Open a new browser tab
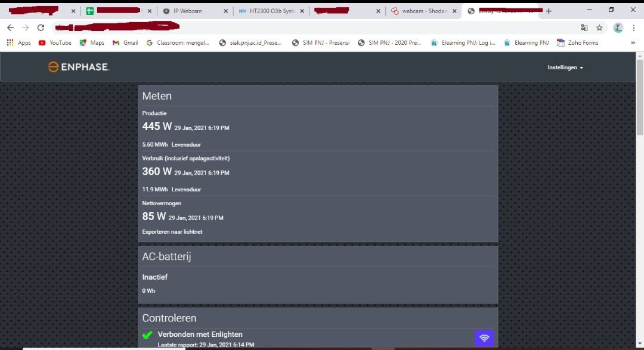Image resolution: width=644 pixels, height=350 pixels. (549, 11)
